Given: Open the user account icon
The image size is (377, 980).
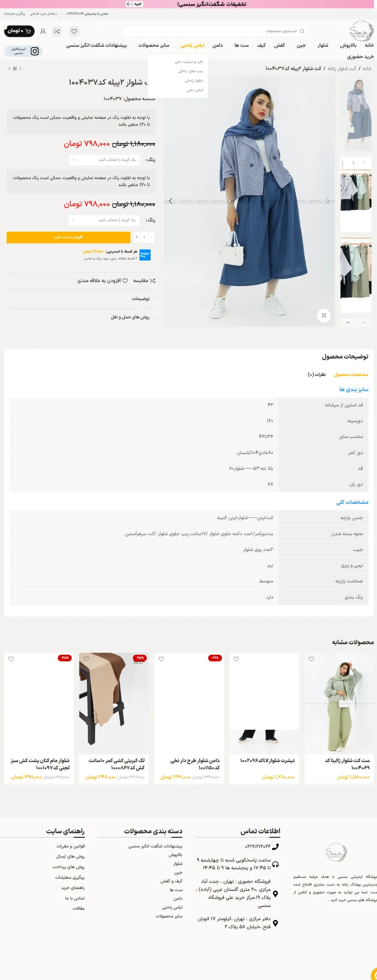Looking at the screenshot, I should click(43, 31).
